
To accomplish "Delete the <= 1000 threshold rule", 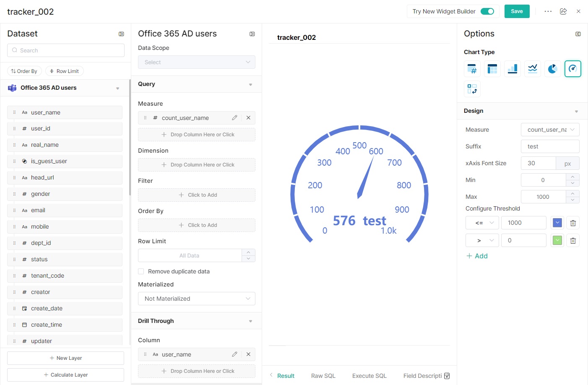I will 573,223.
